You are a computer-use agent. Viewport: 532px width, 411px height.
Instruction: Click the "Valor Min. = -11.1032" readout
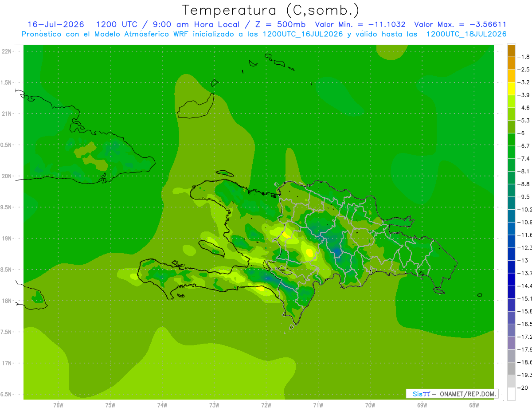coord(360,24)
